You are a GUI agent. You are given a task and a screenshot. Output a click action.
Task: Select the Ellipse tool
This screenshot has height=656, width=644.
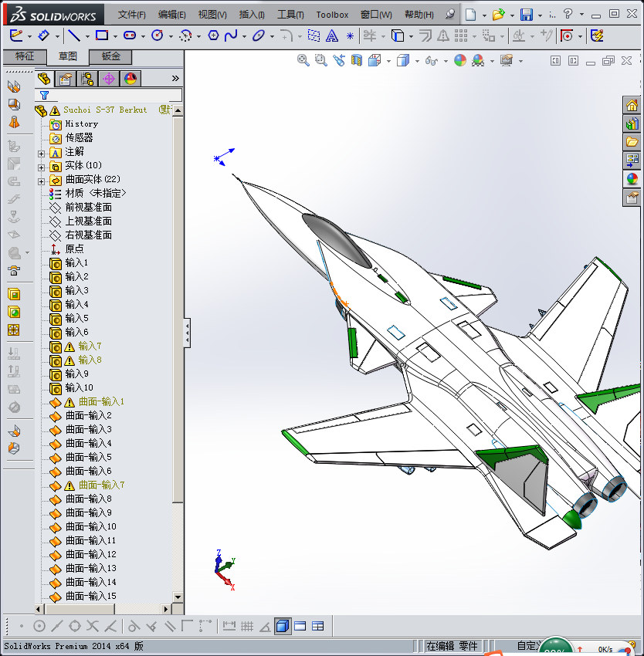point(259,36)
